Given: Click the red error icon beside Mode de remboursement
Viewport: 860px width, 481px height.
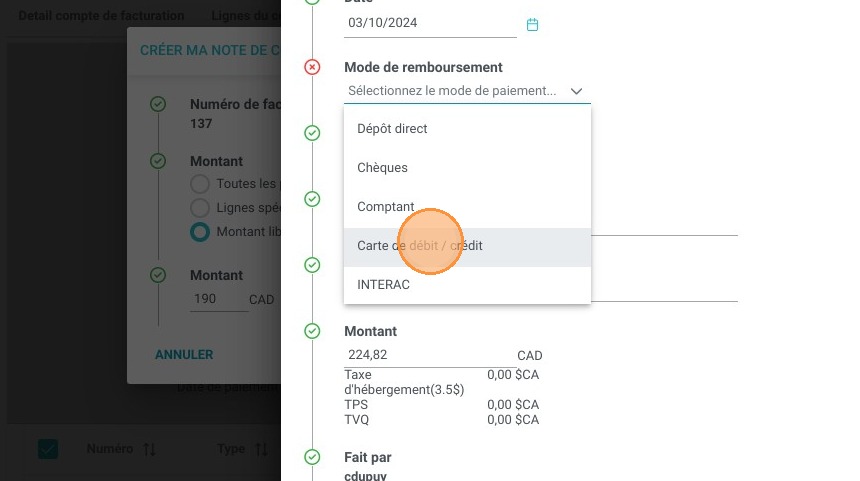Looking at the screenshot, I should click(x=312, y=67).
